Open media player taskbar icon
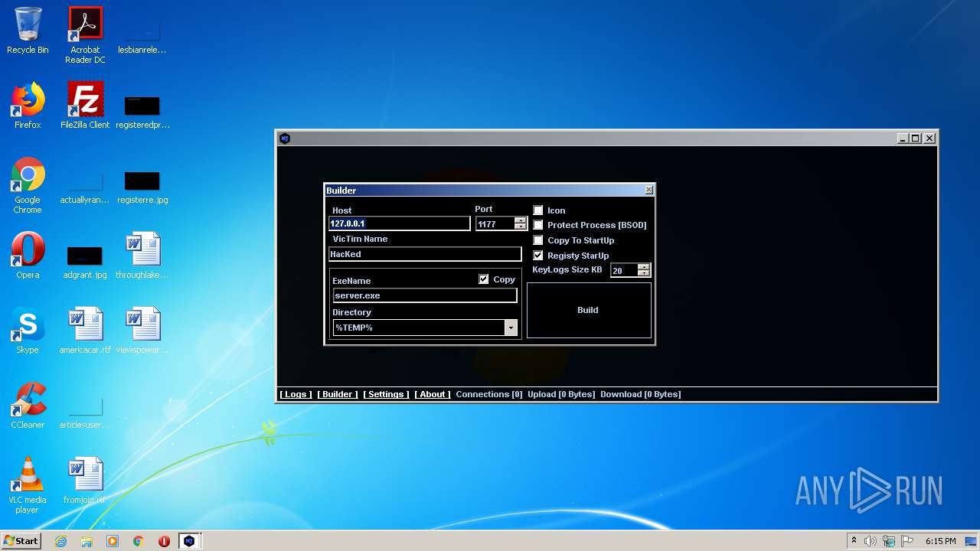The width and height of the screenshot is (980, 551). coord(113,541)
